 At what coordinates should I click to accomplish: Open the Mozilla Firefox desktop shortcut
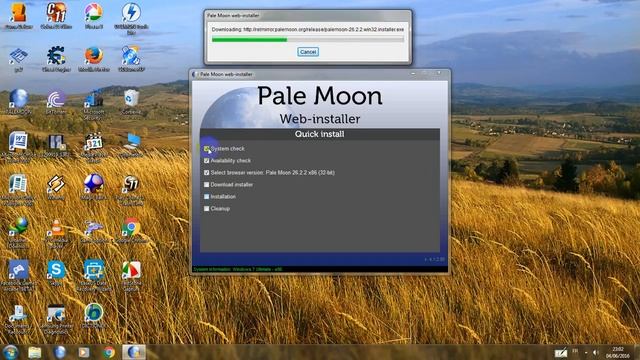tap(94, 59)
